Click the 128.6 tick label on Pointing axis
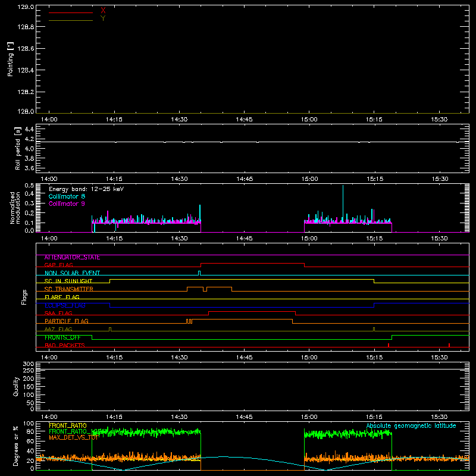 point(26,49)
